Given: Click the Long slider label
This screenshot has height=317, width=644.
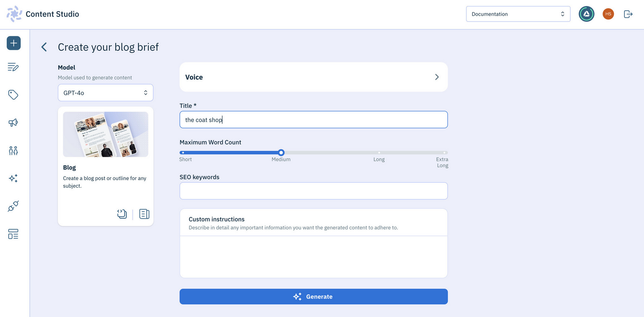Looking at the screenshot, I should pos(379,159).
